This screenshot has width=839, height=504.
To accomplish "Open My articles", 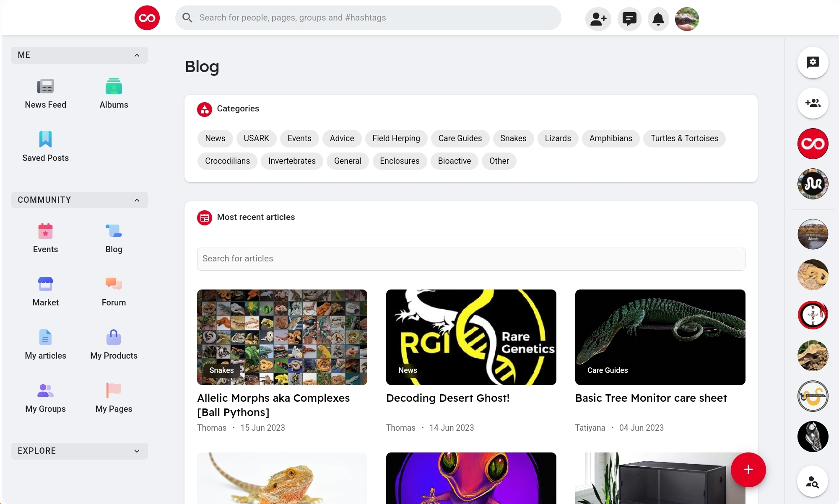I will (x=45, y=344).
